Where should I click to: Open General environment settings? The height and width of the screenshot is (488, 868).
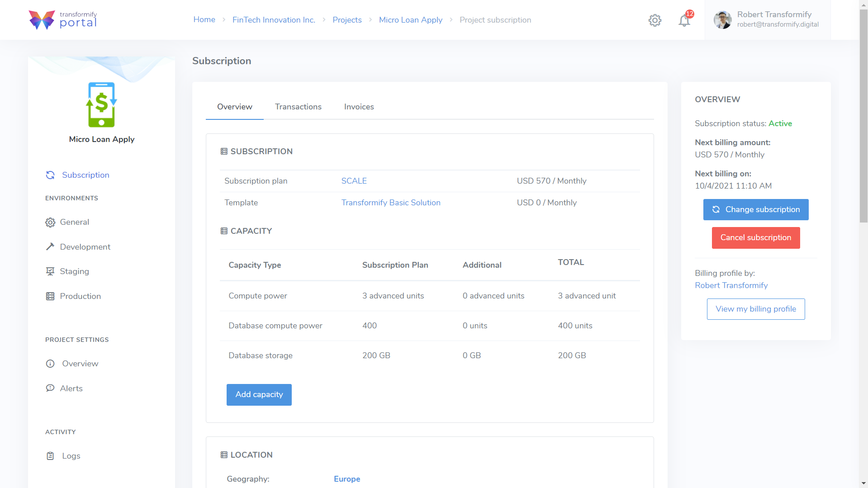(75, 222)
